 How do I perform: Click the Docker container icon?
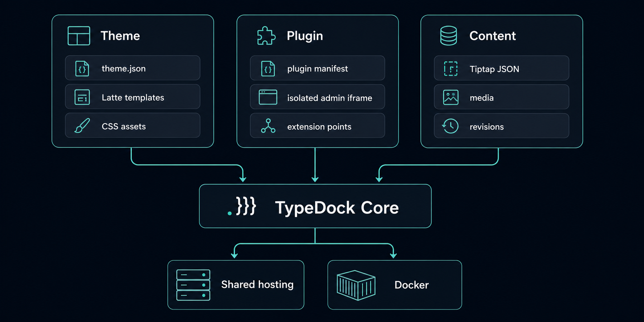[x=356, y=285]
